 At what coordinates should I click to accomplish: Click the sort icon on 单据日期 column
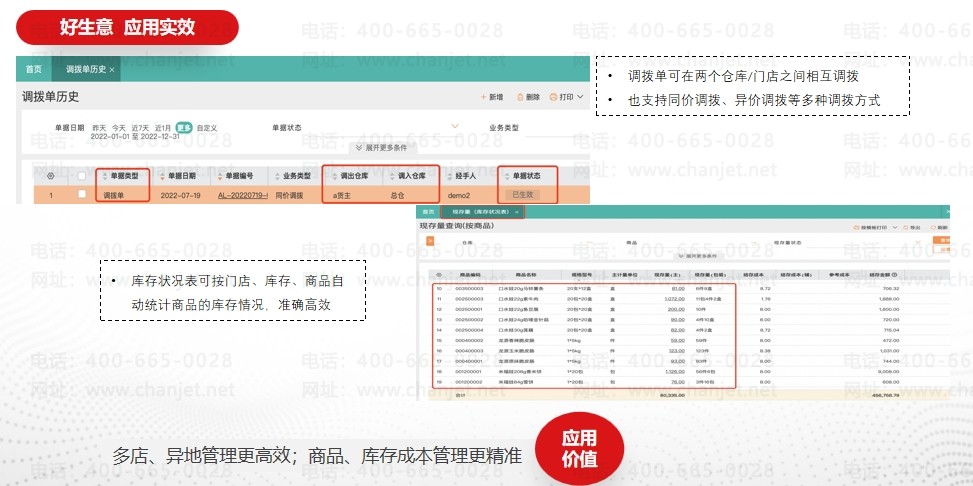(x=160, y=175)
